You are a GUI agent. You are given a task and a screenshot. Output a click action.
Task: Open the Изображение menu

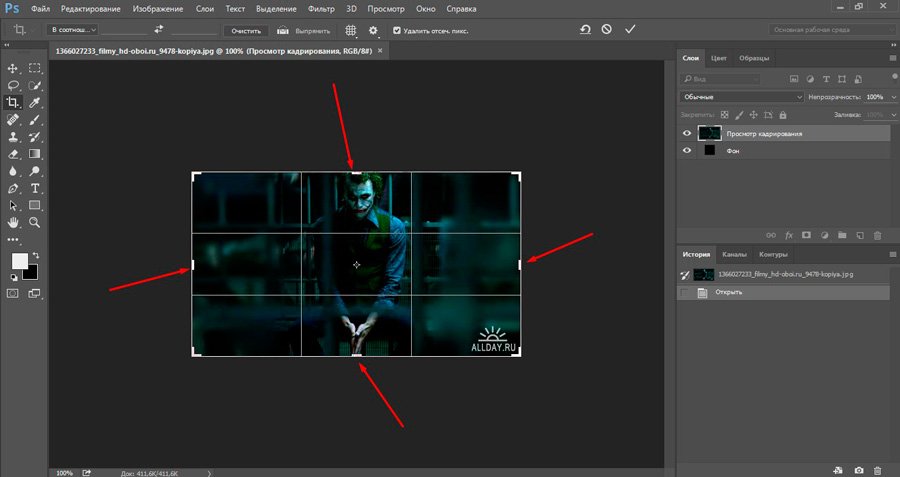158,9
